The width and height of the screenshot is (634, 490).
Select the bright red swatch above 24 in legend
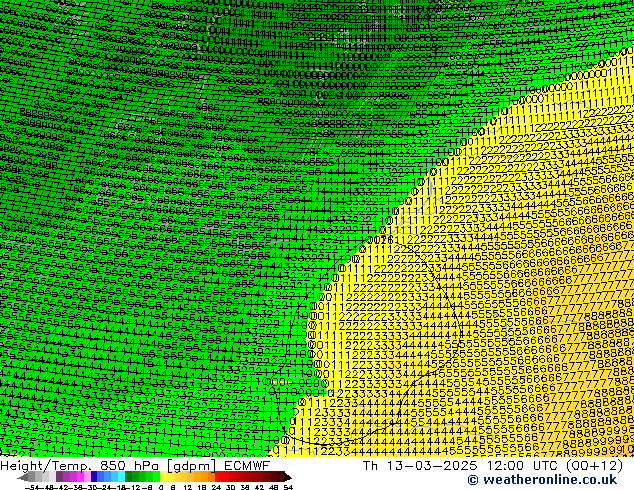(x=218, y=476)
